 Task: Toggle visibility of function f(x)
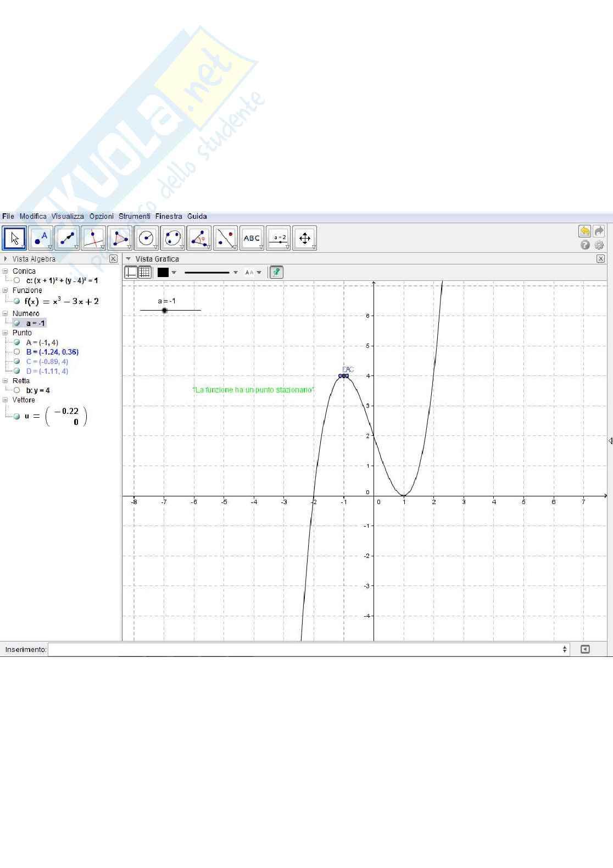point(17,301)
